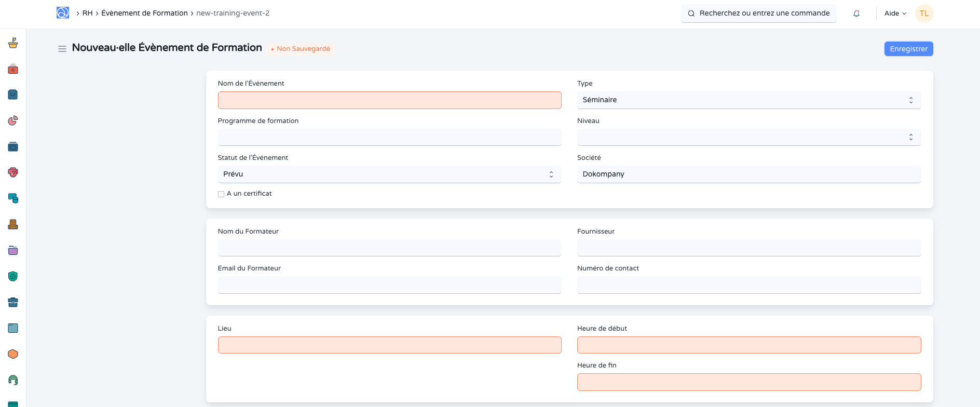Viewport: 980px width, 407px height.
Task: Open the blue shopping bag sidebar icon
Action: tap(13, 94)
